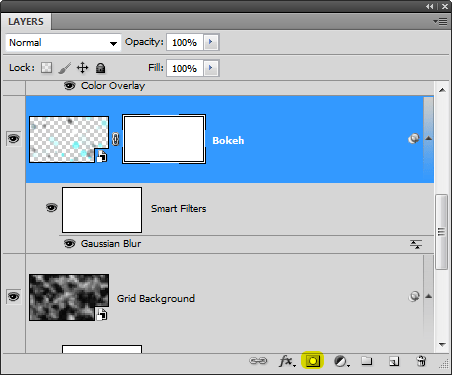Toggle Smart Filters visibility
The height and width of the screenshot is (375, 452).
(x=51, y=208)
